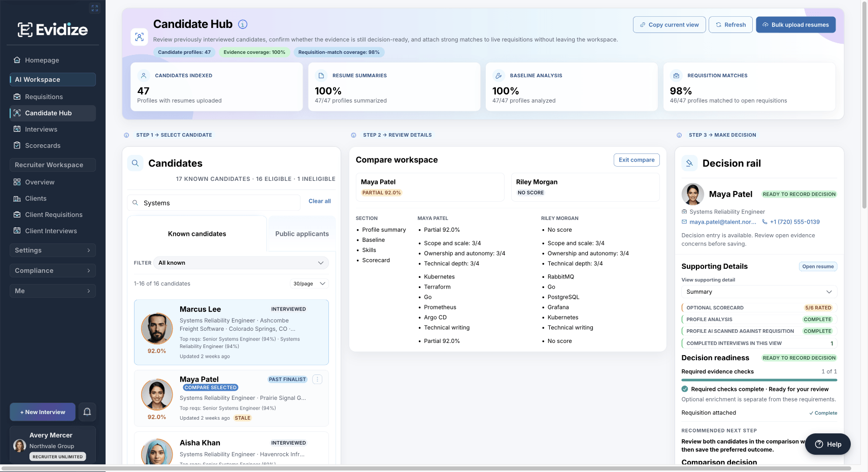Expand the Me section
868x472 pixels.
coord(53,291)
